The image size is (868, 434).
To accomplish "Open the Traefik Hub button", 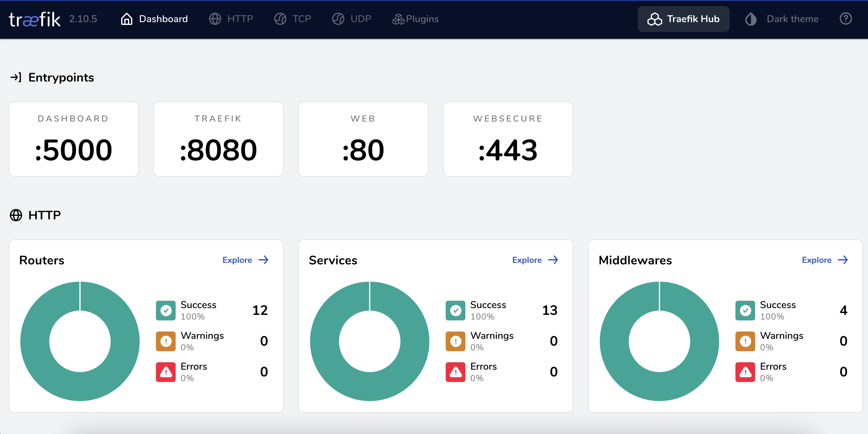I will (x=683, y=19).
